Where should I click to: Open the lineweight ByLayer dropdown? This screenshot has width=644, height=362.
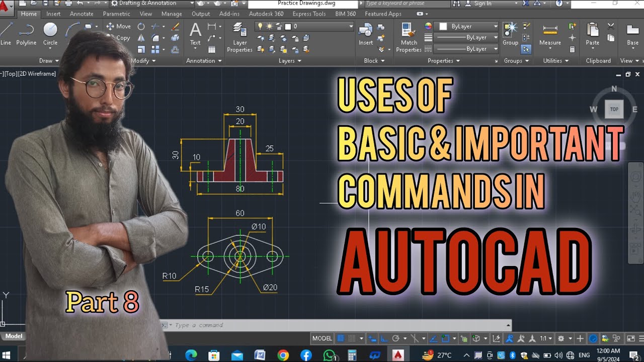click(466, 38)
